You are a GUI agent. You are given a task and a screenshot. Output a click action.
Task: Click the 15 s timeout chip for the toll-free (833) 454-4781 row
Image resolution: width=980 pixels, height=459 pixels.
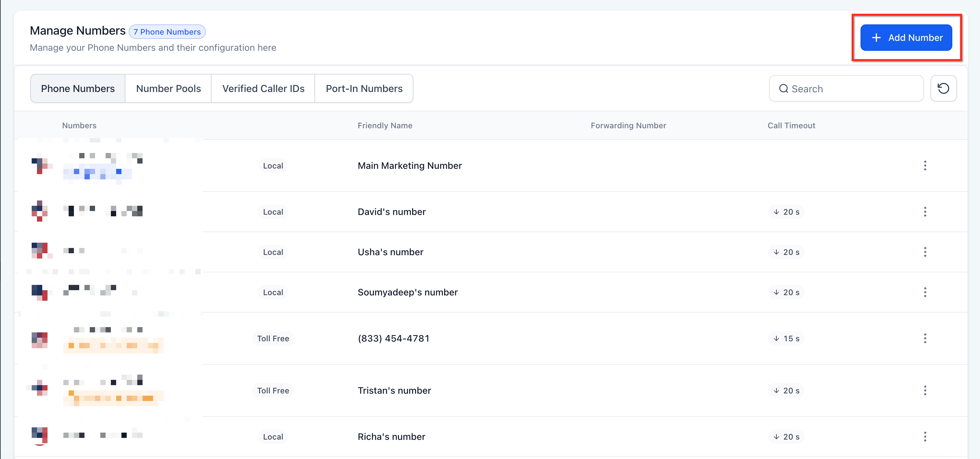786,338
